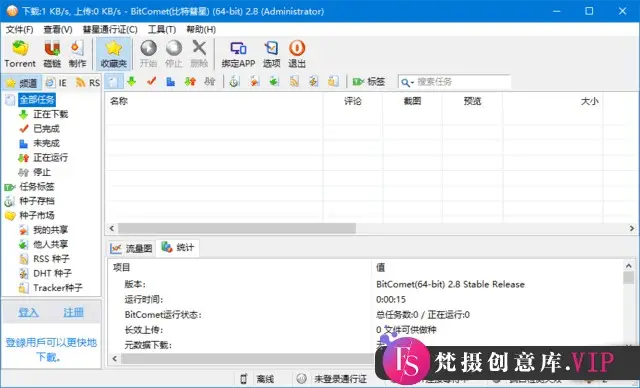640x388 pixels.
Task: Switch to the 流量图 tab
Action: pos(131,248)
